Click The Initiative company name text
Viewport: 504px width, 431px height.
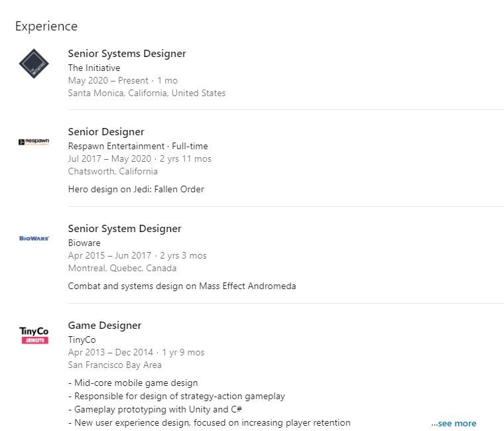(94, 68)
